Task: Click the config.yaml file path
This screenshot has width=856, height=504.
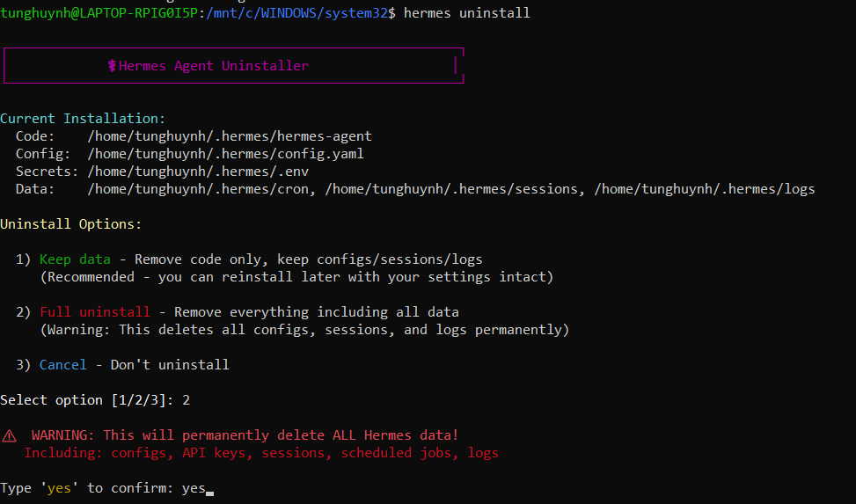Action: (225, 154)
